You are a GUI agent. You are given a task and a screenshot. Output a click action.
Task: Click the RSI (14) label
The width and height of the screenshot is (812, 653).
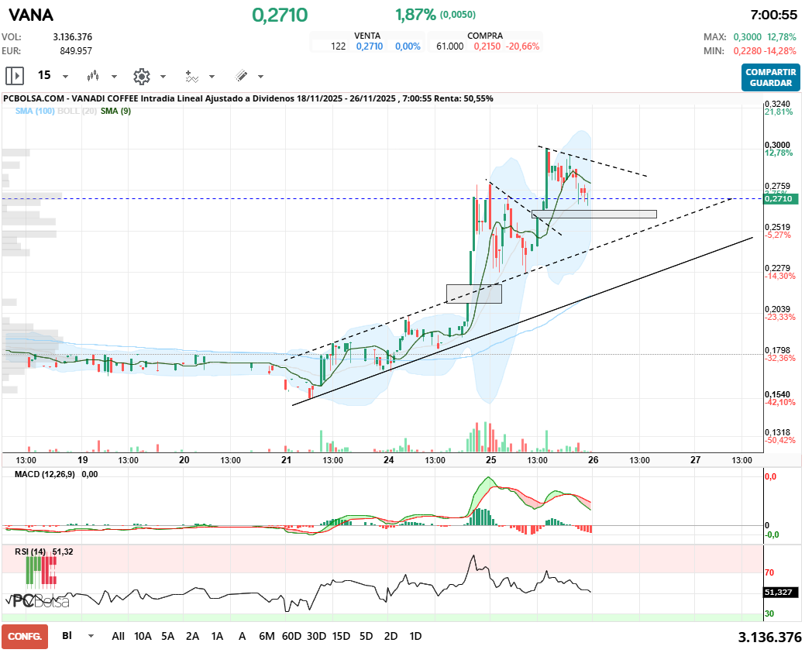point(30,552)
